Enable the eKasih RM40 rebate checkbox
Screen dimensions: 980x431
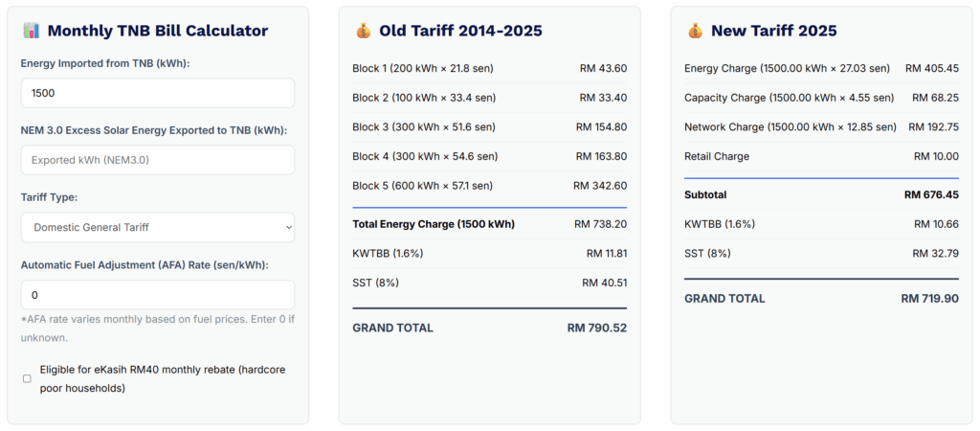27,378
